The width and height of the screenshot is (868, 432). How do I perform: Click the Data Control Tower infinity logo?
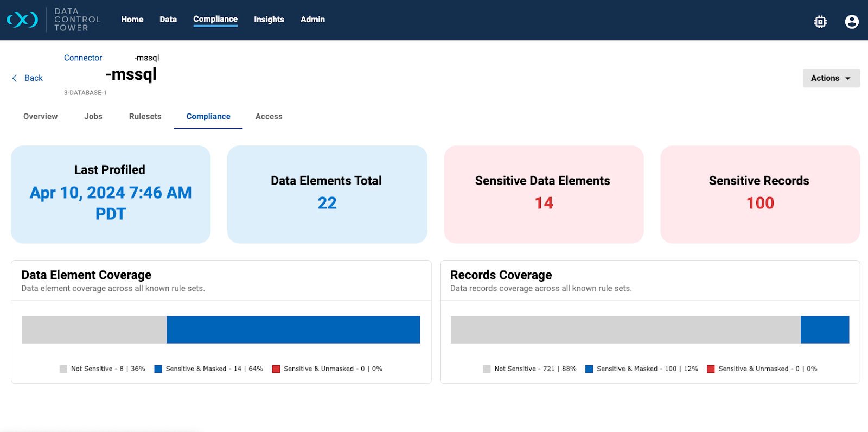pos(22,20)
